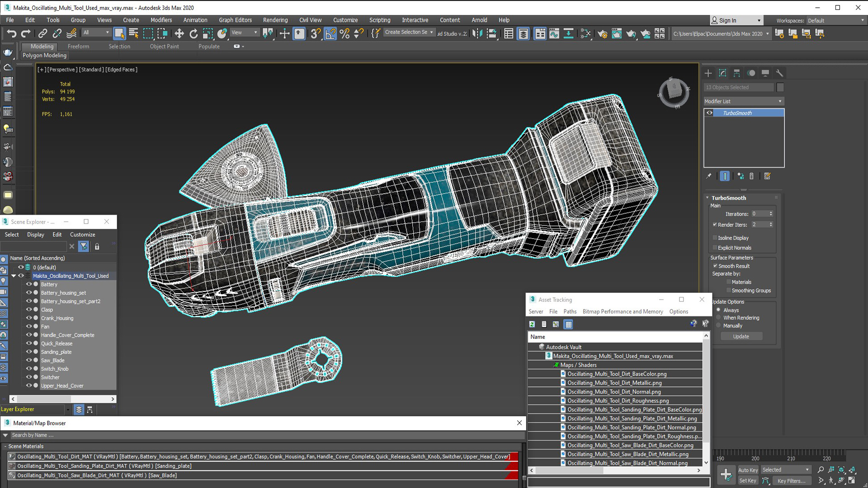Open the Create Selection Set dropdown
Viewport: 868px width, 488px height.
click(409, 33)
